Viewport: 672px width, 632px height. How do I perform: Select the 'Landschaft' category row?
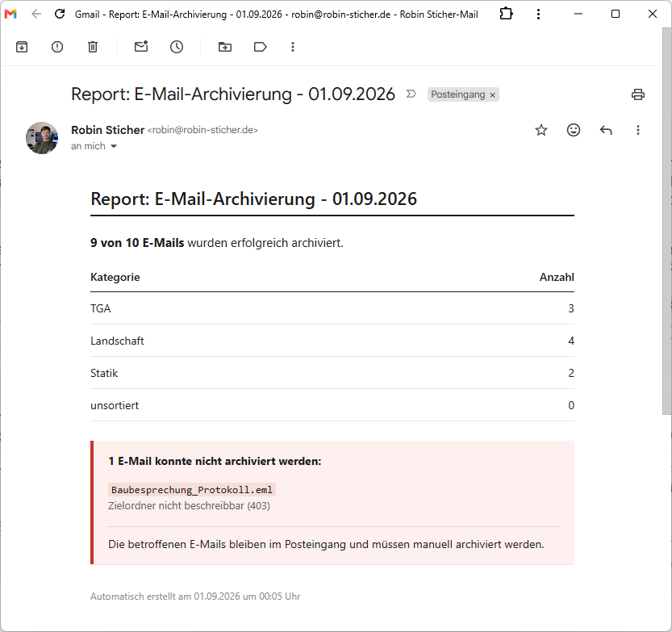coord(332,341)
